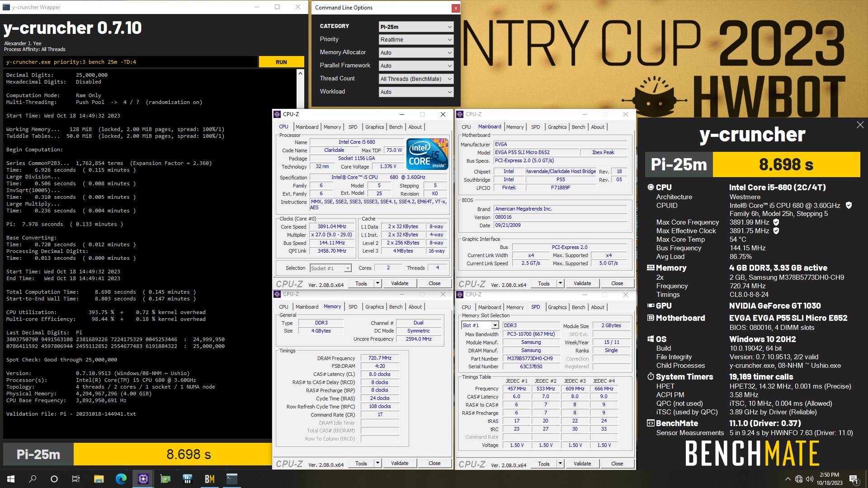Click the taskbar clock showing 2:50 PM
The image size is (868, 488).
[x=829, y=479]
